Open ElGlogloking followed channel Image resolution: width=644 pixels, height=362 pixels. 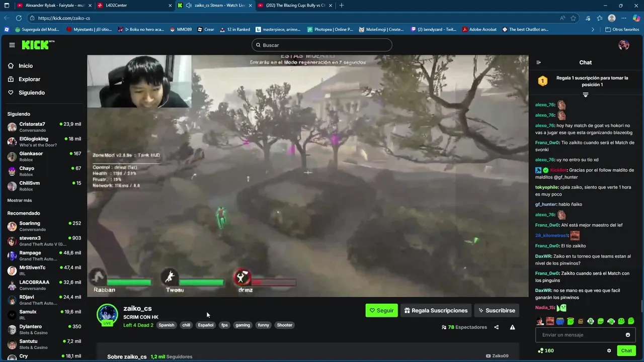point(44,142)
